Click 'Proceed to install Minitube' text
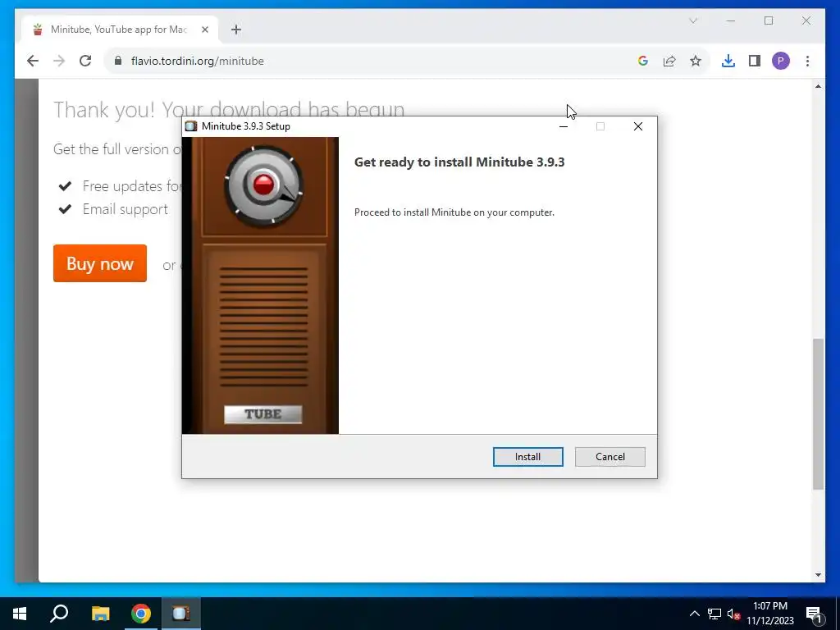840x630 pixels. [x=454, y=212]
